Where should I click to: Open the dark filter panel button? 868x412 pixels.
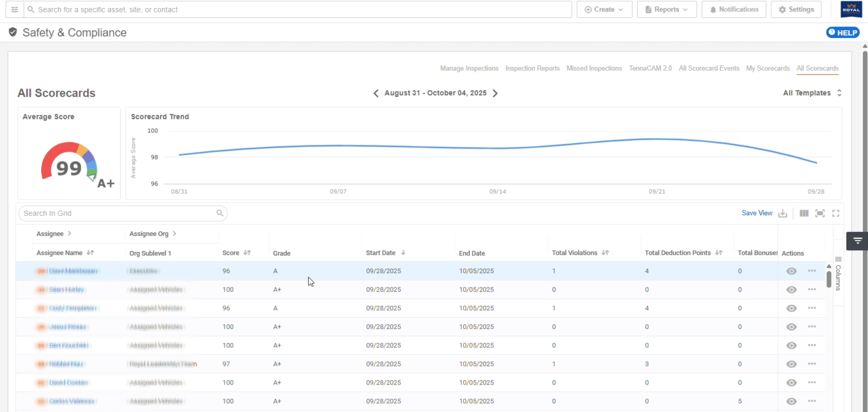tap(857, 241)
